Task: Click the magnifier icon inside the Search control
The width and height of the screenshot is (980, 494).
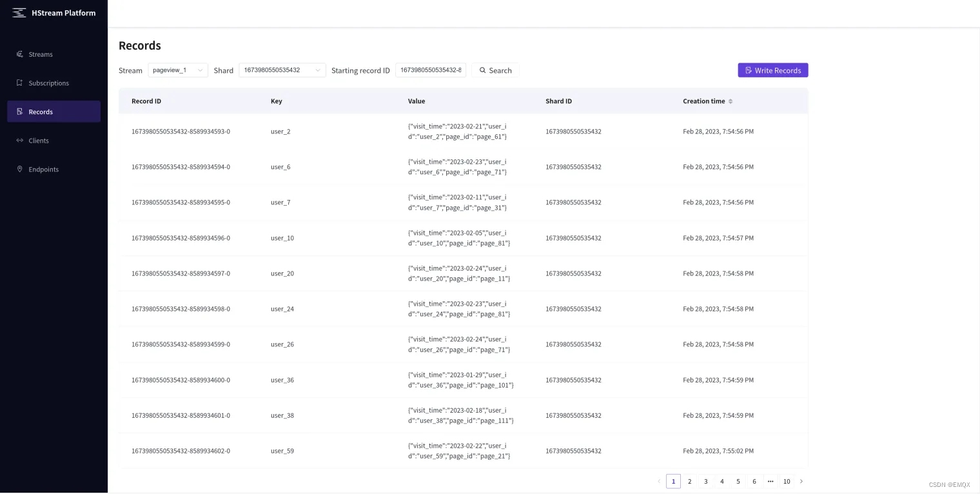Action: pos(482,70)
